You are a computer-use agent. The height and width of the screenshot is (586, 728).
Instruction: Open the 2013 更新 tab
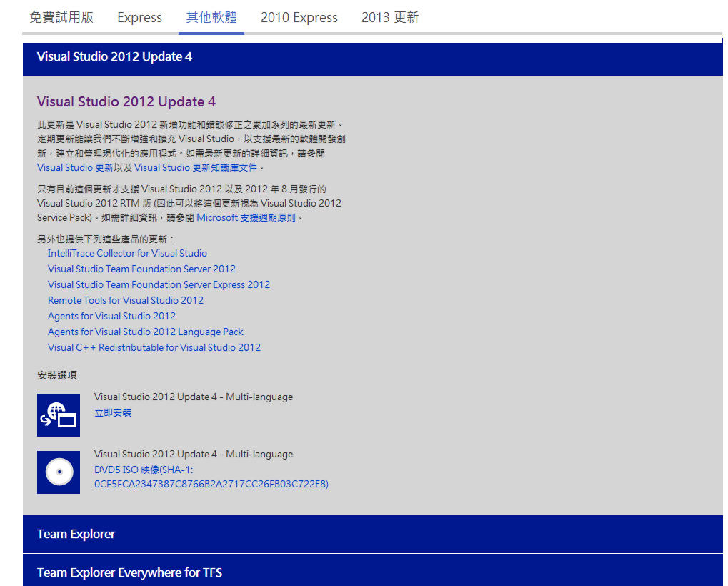390,18
